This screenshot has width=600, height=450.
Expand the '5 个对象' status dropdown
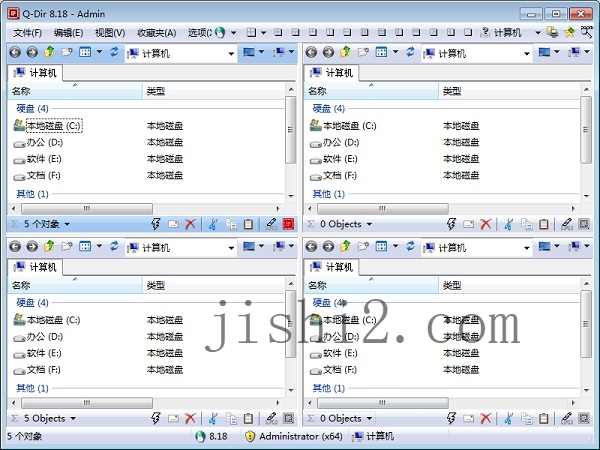pos(67,224)
